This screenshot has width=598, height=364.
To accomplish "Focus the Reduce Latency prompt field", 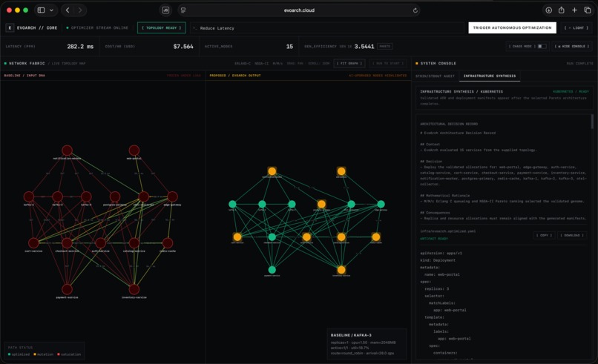I will pos(326,28).
